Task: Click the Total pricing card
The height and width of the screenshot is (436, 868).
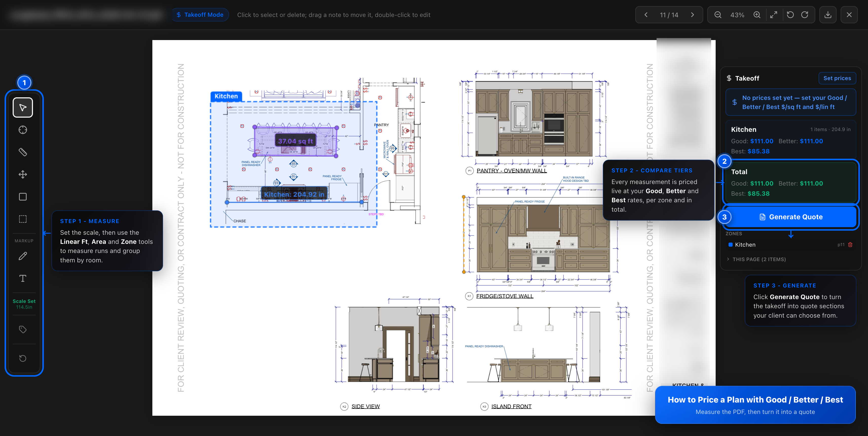Action: click(790, 182)
